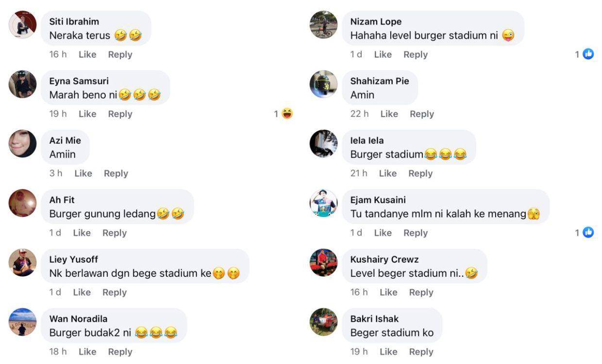Click the 16 h timestamp on Kushairy Crewz's comment
Viewport: 602px width, 364px height.
click(359, 292)
